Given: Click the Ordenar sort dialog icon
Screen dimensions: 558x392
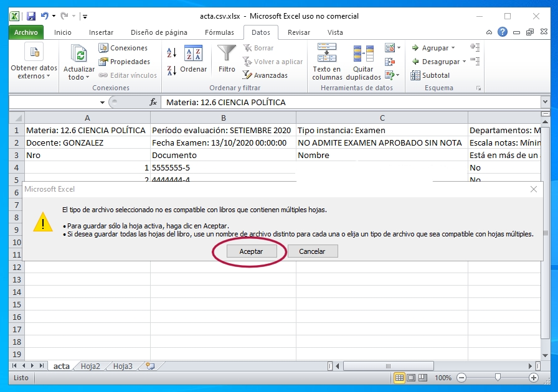Looking at the screenshot, I should coord(193,54).
